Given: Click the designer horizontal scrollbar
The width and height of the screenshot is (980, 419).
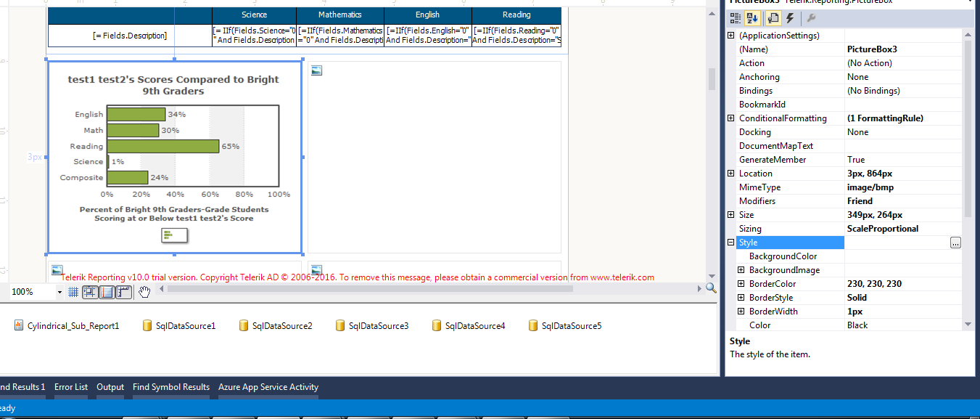Looking at the screenshot, I should [370, 288].
